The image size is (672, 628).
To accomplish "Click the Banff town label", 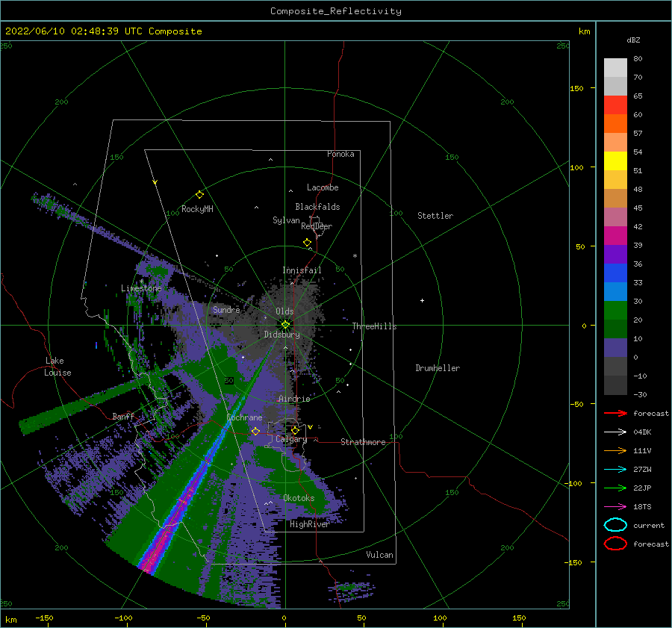I will click(x=123, y=416).
